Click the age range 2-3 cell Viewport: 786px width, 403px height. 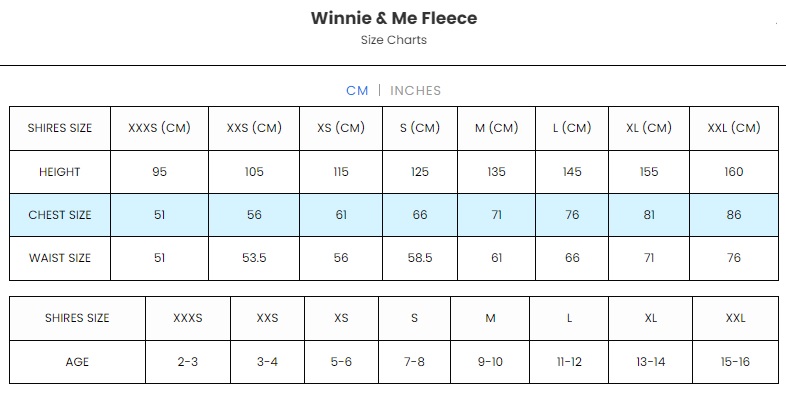(x=188, y=362)
